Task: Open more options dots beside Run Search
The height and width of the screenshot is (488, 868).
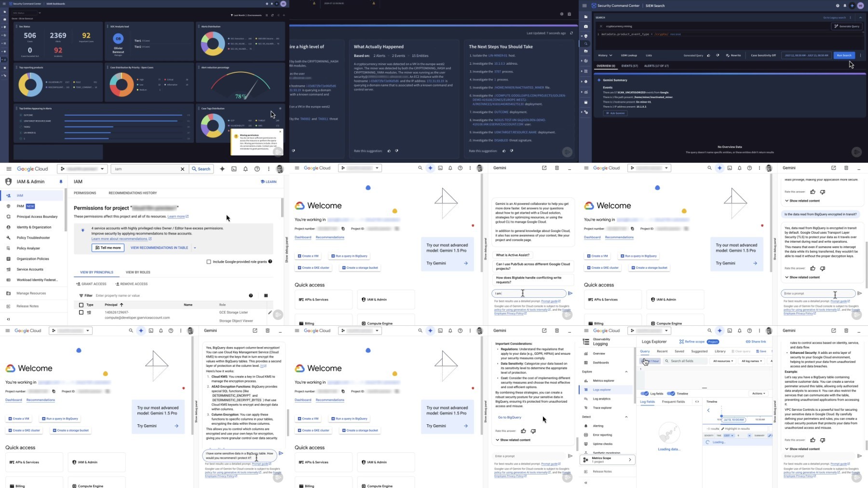Action: tap(860, 56)
